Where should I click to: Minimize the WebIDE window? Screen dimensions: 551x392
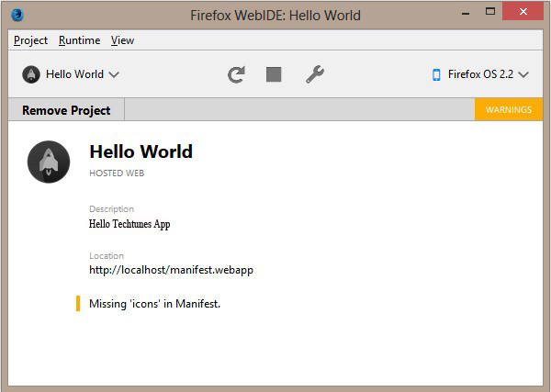(466, 14)
